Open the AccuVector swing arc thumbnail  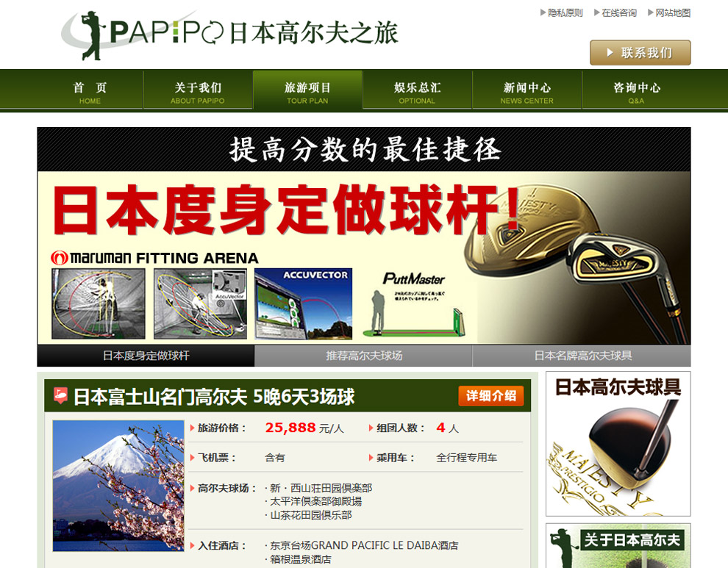pyautogui.click(x=200, y=303)
